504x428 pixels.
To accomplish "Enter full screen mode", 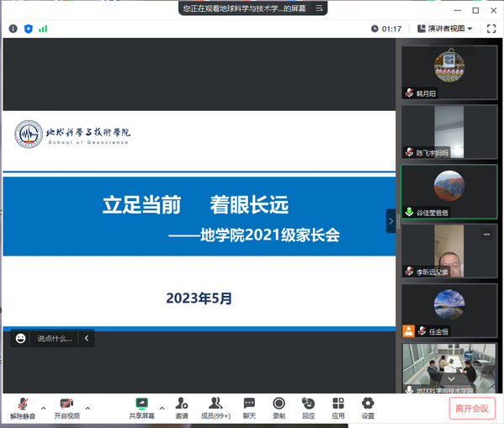I will tap(491, 29).
